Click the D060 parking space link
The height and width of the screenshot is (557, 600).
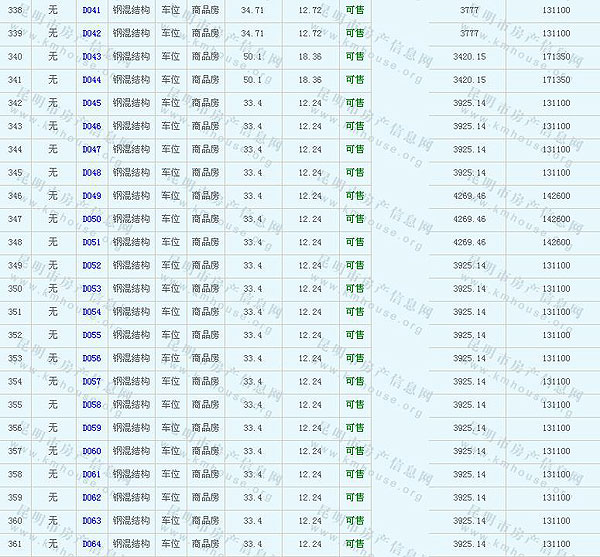[91, 451]
